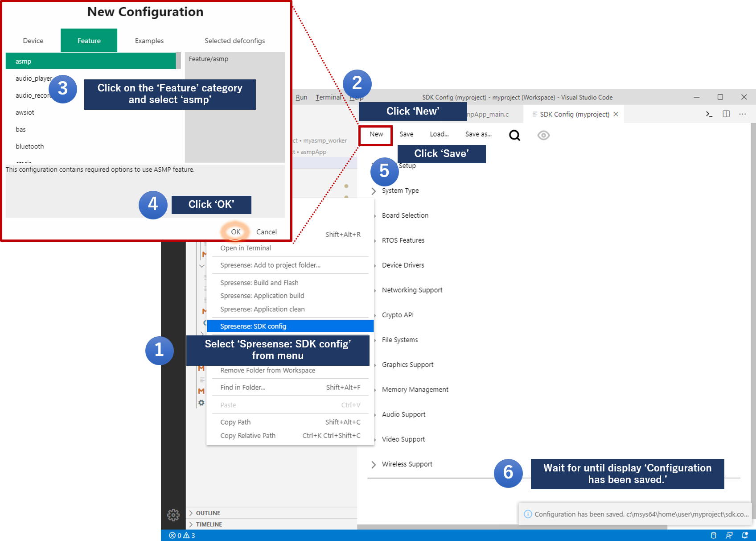756x541 pixels.
Task: Open the notifications bell in status bar
Action: click(744, 535)
